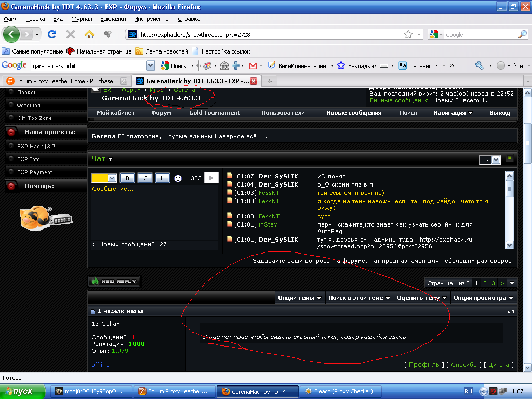Open the Опции темы dropdown

[x=300, y=298]
